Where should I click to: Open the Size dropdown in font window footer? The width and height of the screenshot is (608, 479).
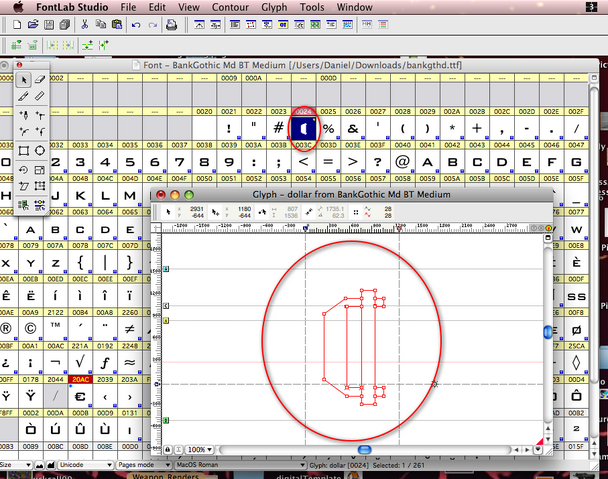coord(16,465)
